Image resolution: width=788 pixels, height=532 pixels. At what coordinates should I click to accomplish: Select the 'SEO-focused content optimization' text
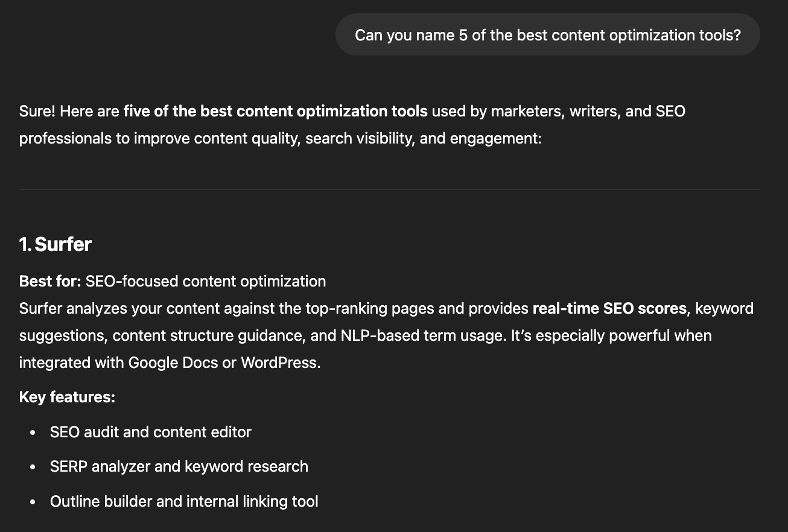[x=206, y=281]
